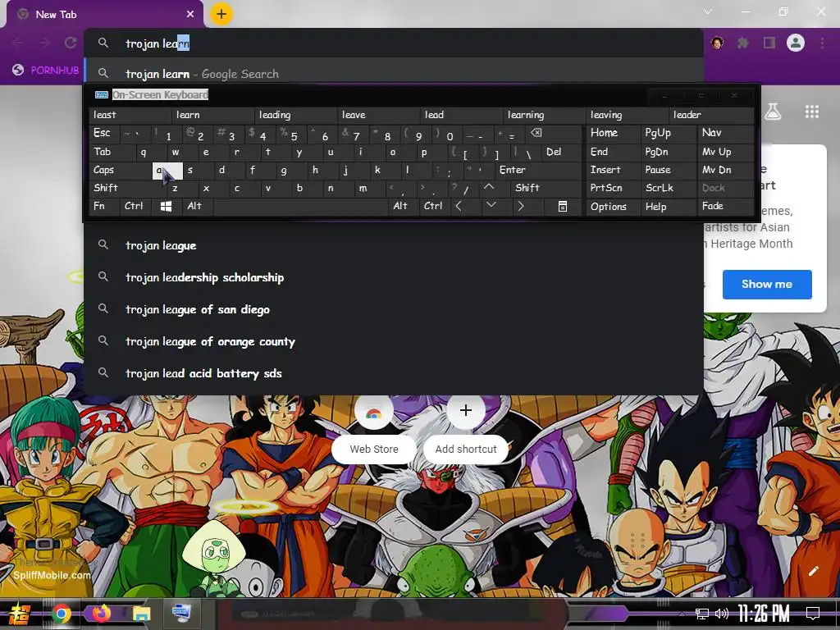Open the bookmarks bar site link
The width and height of the screenshot is (840, 630).
(x=46, y=71)
